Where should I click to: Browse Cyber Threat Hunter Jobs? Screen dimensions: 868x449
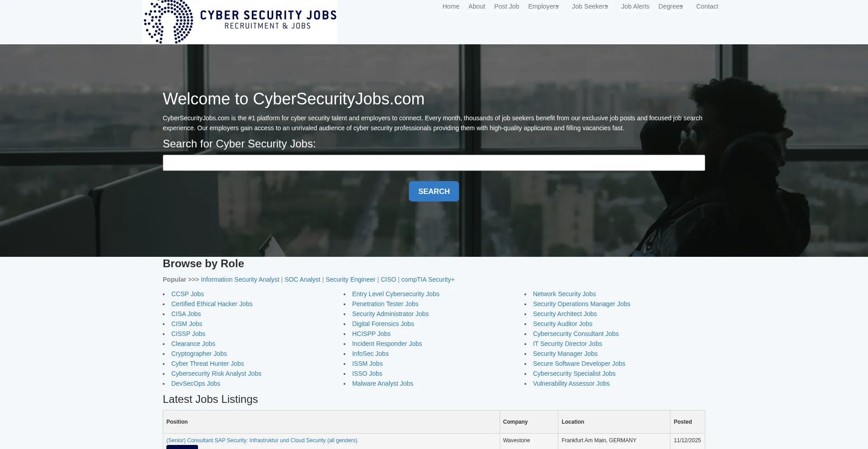point(208,364)
